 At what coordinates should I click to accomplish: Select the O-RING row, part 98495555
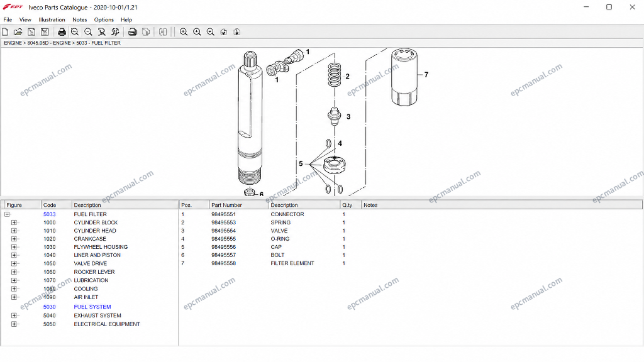click(x=411, y=239)
